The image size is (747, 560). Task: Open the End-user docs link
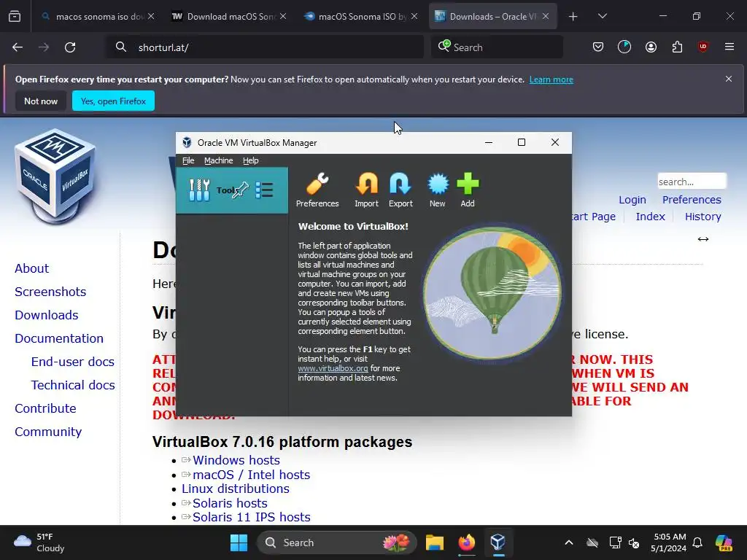(x=73, y=362)
